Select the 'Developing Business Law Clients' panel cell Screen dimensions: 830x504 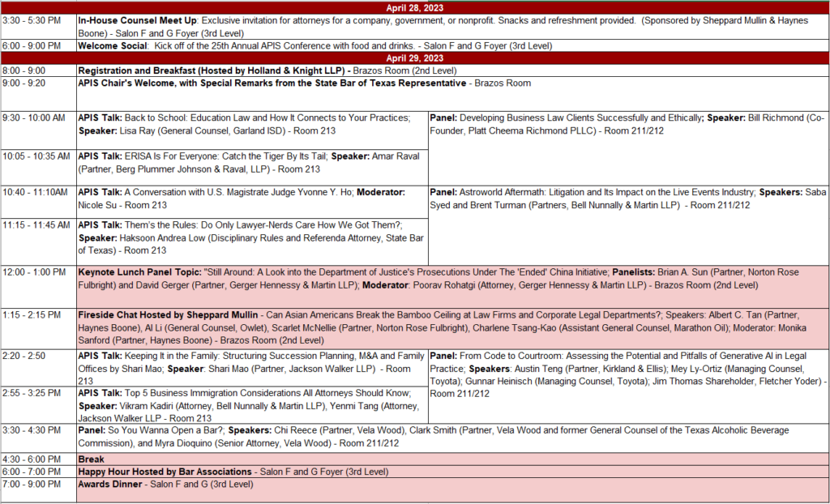(x=629, y=148)
